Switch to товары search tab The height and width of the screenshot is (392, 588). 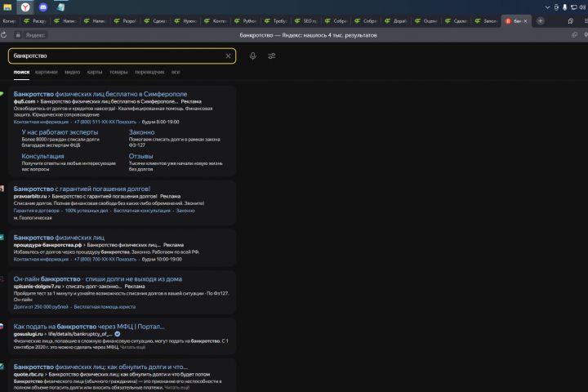pos(118,72)
